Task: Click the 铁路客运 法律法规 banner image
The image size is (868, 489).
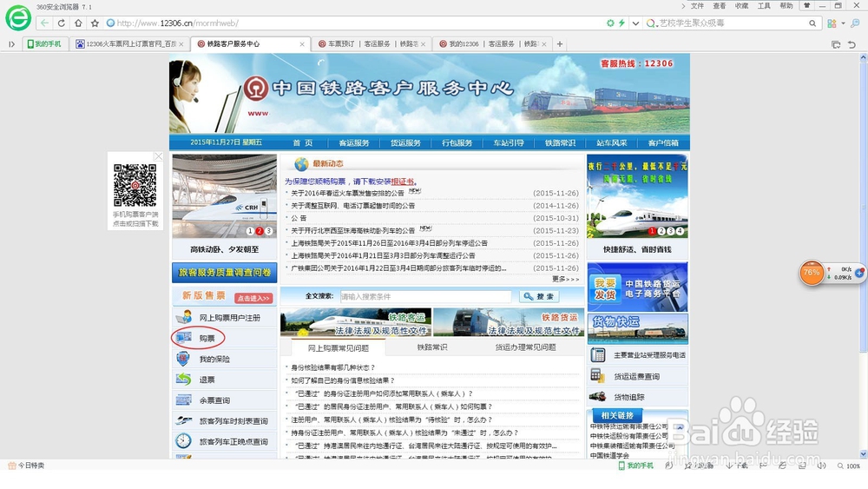Action: (355, 322)
